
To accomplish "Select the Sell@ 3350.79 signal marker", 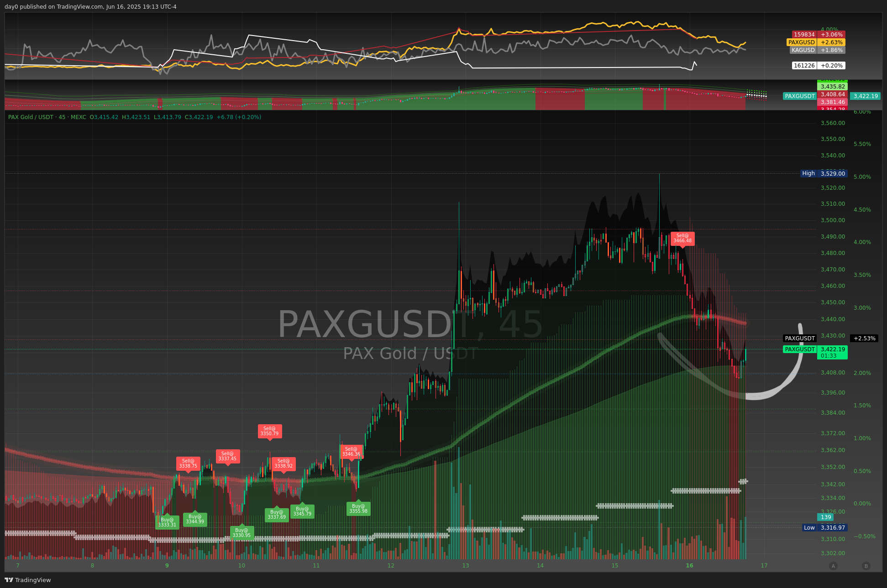I will pos(270,431).
